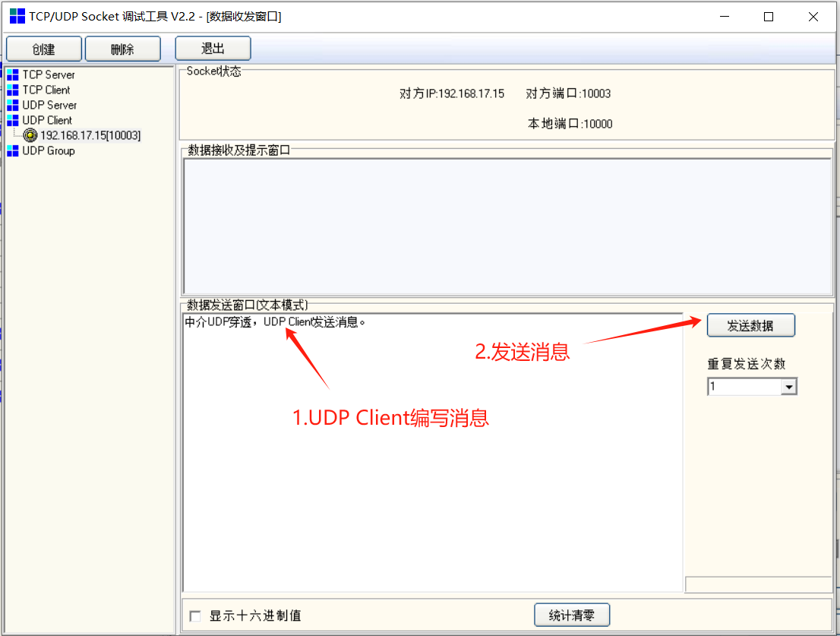Reset counters with the 统计清零 button
This screenshot has height=636, width=840.
click(x=572, y=615)
